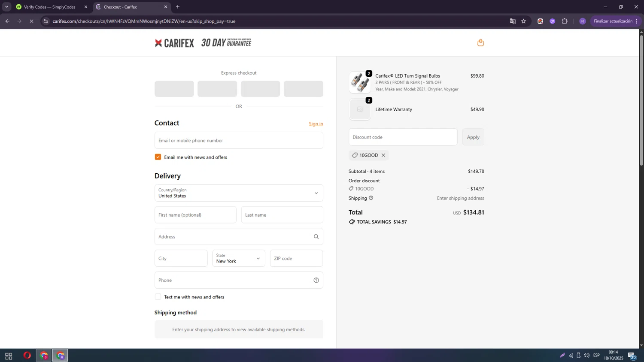The image size is (644, 362).
Task: Focus the ZIP code field
Action: (296, 259)
